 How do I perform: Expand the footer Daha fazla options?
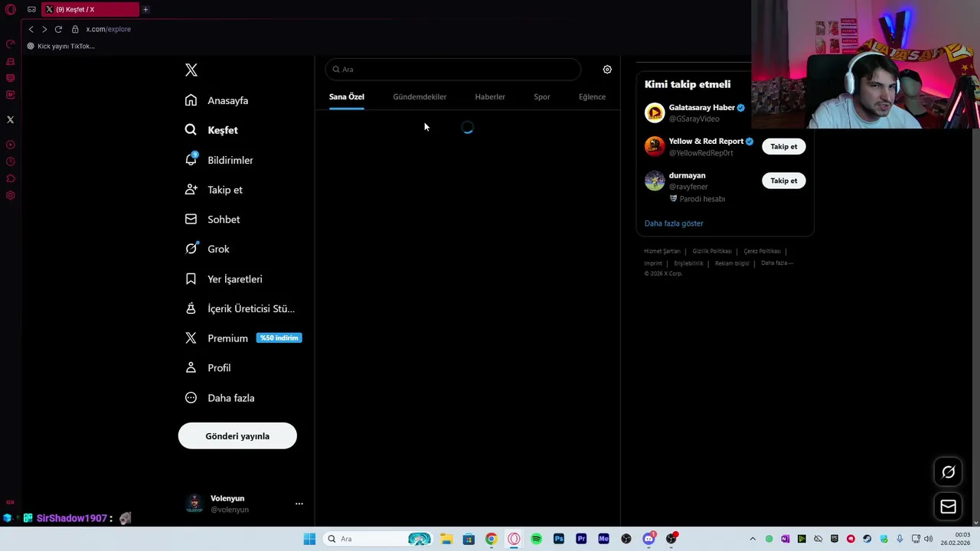777,263
